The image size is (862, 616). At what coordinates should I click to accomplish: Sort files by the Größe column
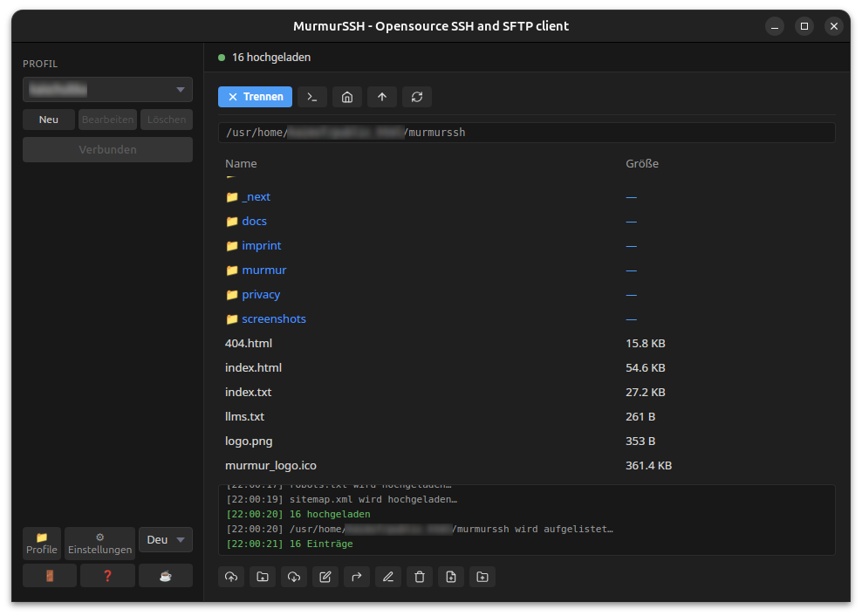pos(641,164)
